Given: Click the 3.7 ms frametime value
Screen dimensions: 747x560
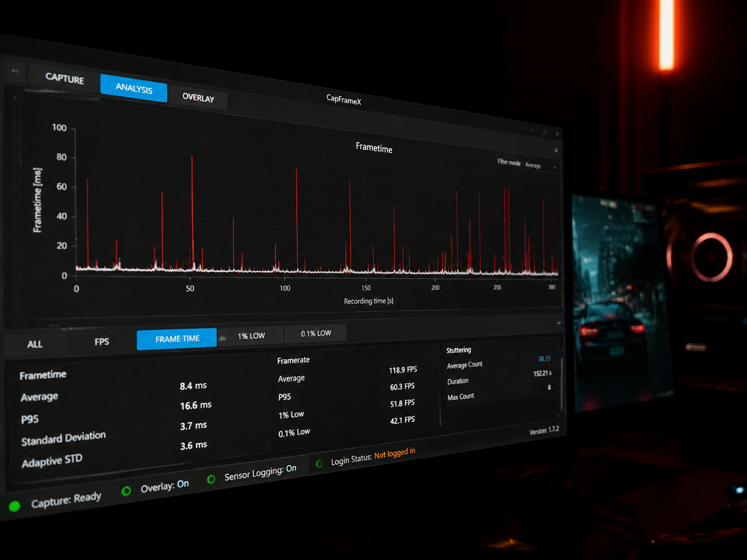Looking at the screenshot, I should pyautogui.click(x=193, y=426).
